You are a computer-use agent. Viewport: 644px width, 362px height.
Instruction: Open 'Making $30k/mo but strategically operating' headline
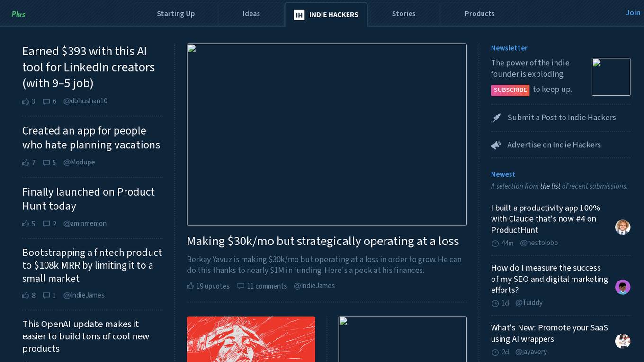[x=323, y=241]
